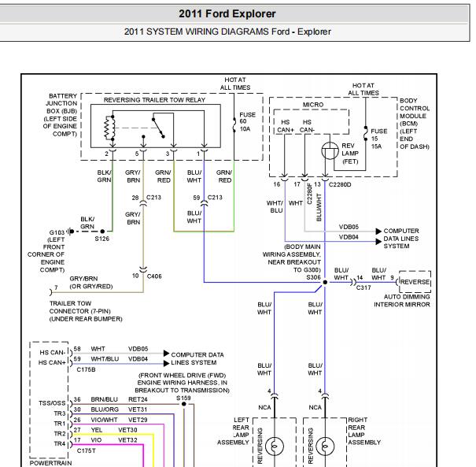Select circuit code "VET32"
476x467 pixels.
tap(127, 440)
